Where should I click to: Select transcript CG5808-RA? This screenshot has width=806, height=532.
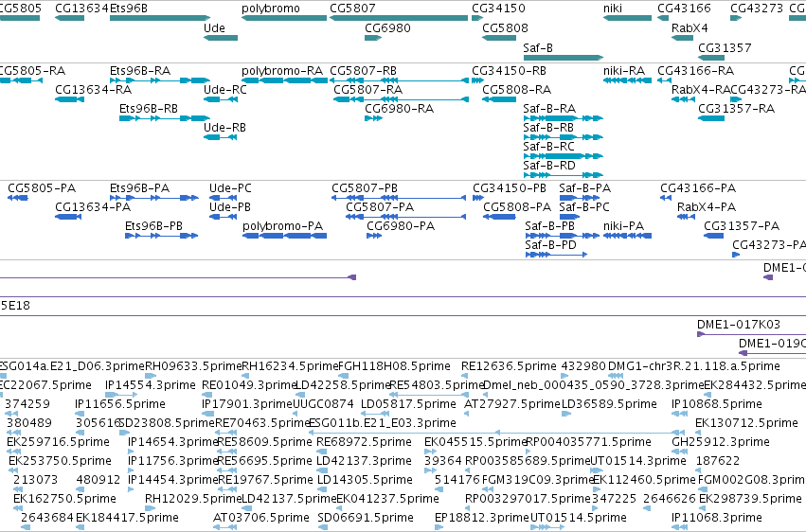(x=499, y=99)
